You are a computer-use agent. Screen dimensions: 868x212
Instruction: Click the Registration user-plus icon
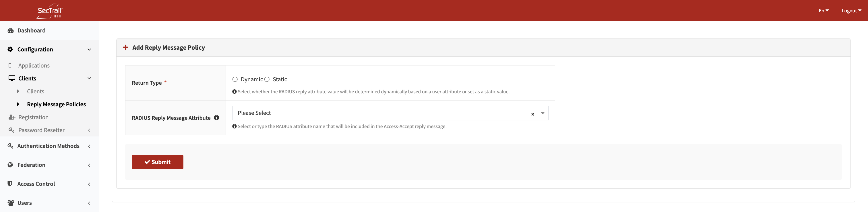(12, 117)
